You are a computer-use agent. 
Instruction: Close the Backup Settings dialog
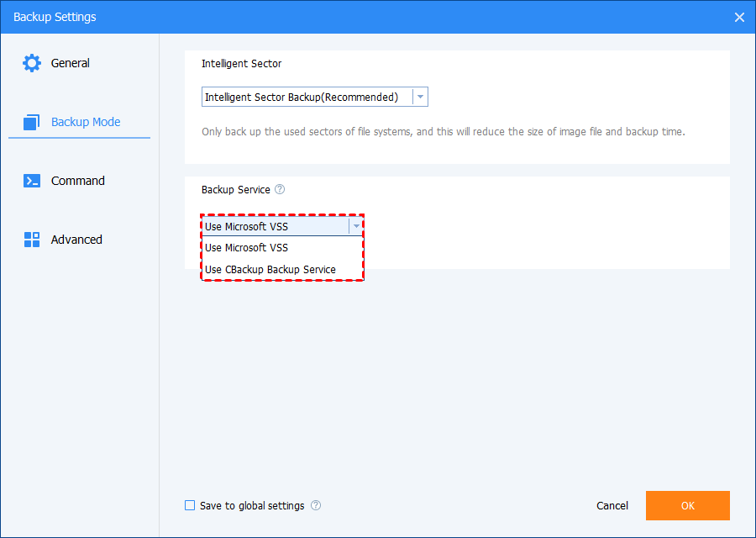[x=739, y=17]
